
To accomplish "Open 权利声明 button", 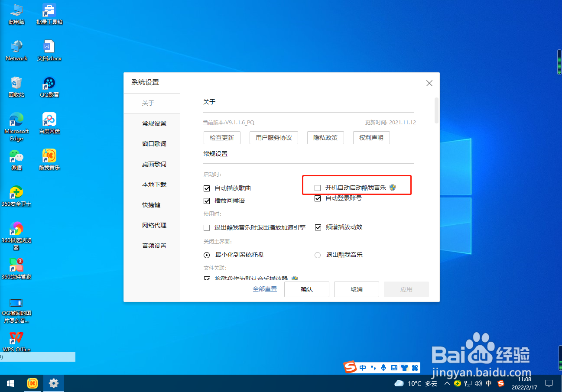I will pyautogui.click(x=371, y=138).
